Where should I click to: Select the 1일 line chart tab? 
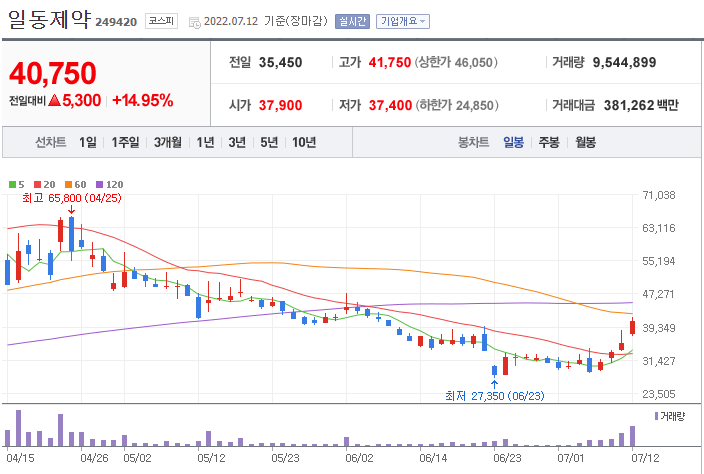pos(88,142)
